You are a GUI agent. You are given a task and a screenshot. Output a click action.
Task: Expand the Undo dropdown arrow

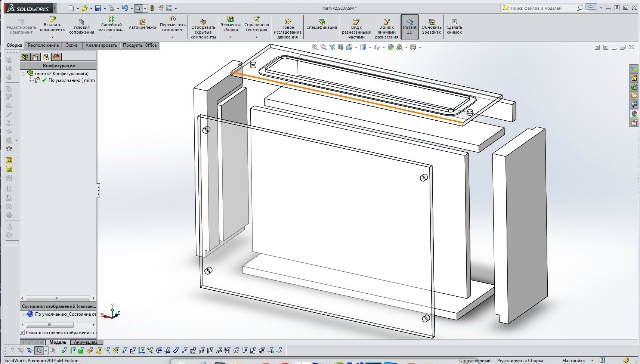[131, 8]
